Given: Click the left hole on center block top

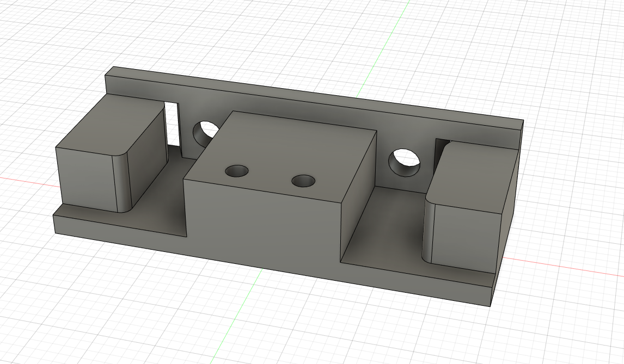Looking at the screenshot, I should pyautogui.click(x=237, y=171).
